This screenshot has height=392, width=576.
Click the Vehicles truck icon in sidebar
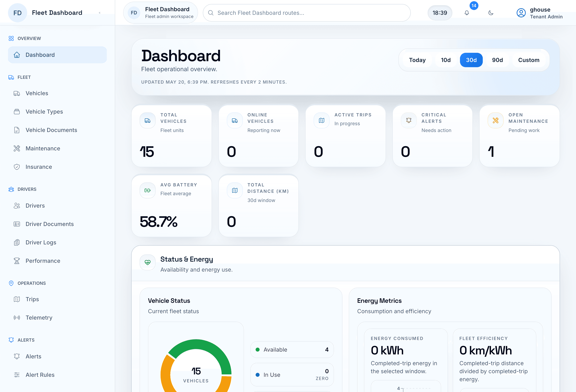(x=17, y=93)
